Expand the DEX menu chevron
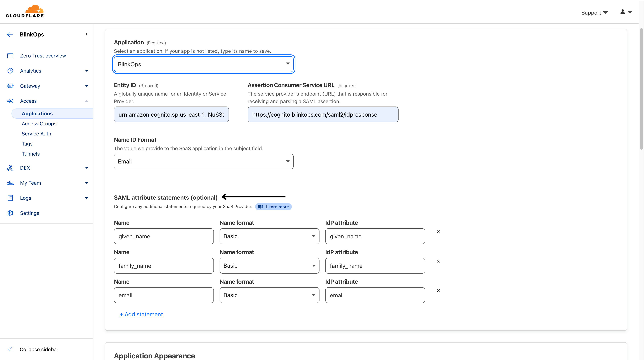The height and width of the screenshot is (360, 644). (86, 168)
